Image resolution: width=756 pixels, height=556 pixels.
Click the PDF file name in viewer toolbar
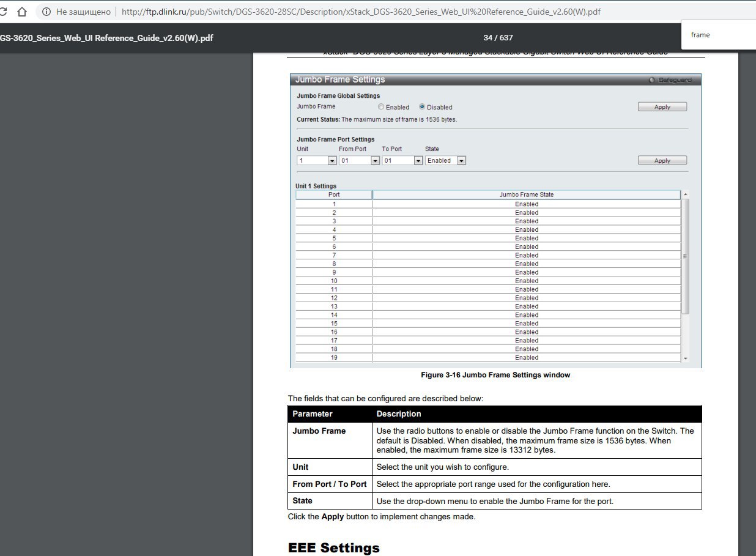(x=106, y=38)
